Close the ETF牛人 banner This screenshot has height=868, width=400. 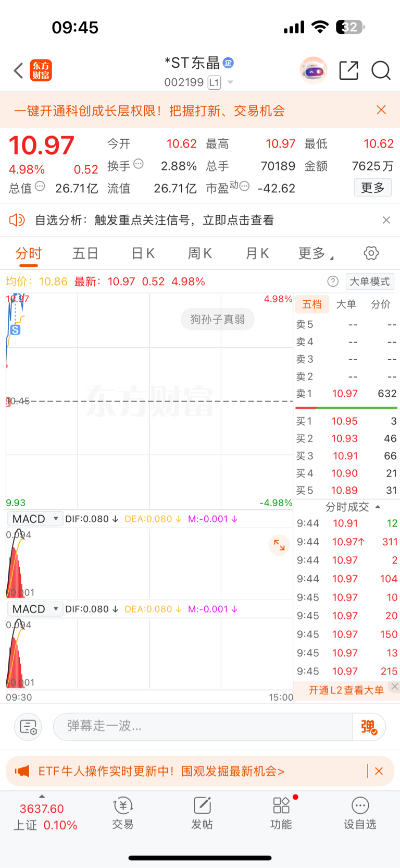pyautogui.click(x=379, y=771)
